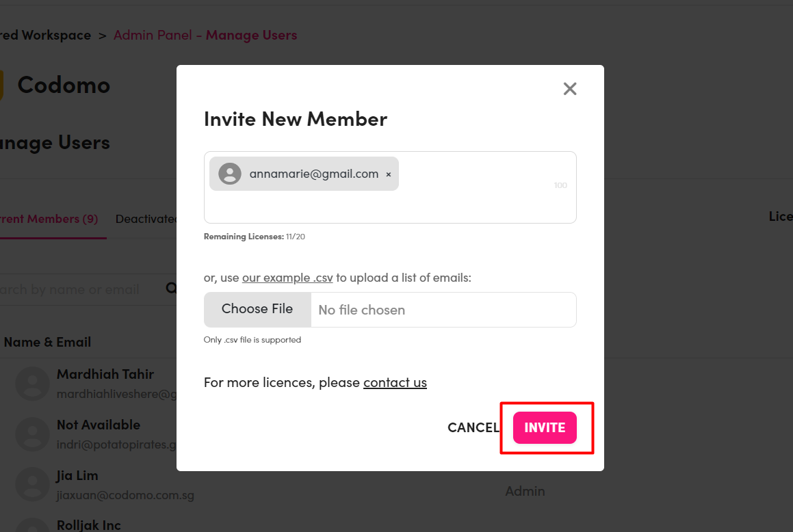Click Mardhiah Tahir's avatar icon
The height and width of the screenshot is (532, 793).
click(32, 384)
